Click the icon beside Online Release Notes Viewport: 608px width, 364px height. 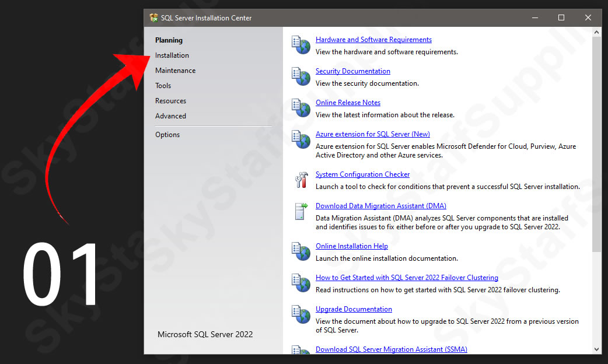click(301, 108)
